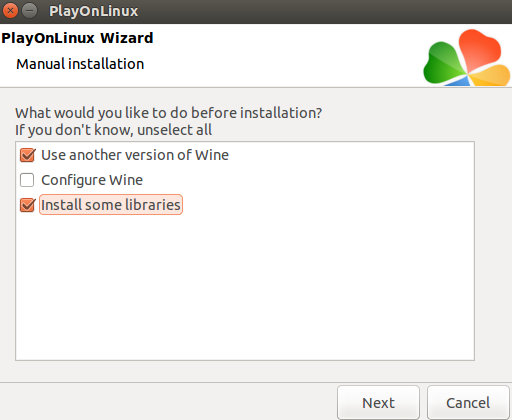512x420 pixels.
Task: Enable the Configure Wine checkbox
Action: (27, 180)
